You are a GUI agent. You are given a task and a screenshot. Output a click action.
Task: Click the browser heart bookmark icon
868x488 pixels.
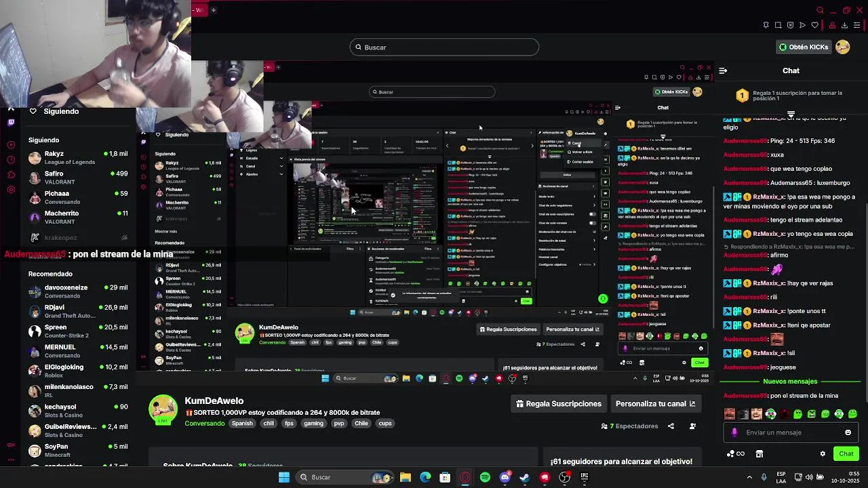[814, 25]
